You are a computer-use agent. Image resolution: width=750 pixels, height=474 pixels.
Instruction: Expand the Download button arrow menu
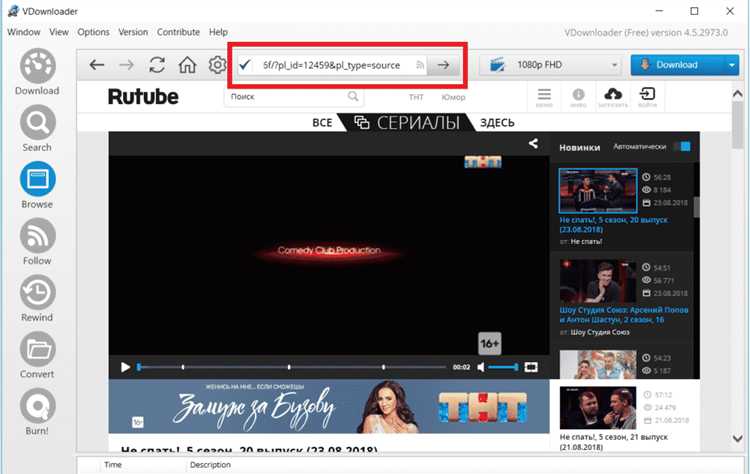[732, 65]
